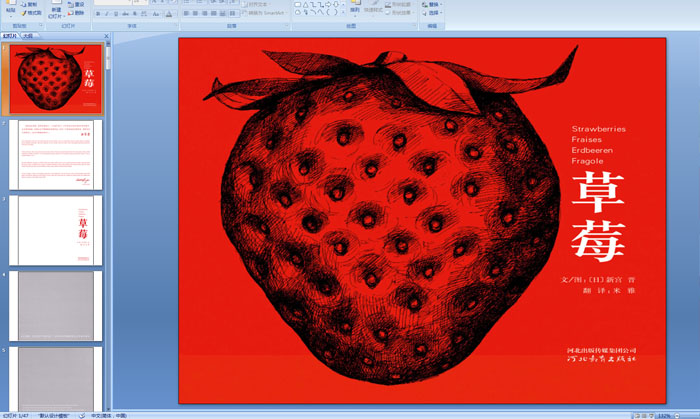
Task: Click the distributed alignment button
Action: (222, 13)
